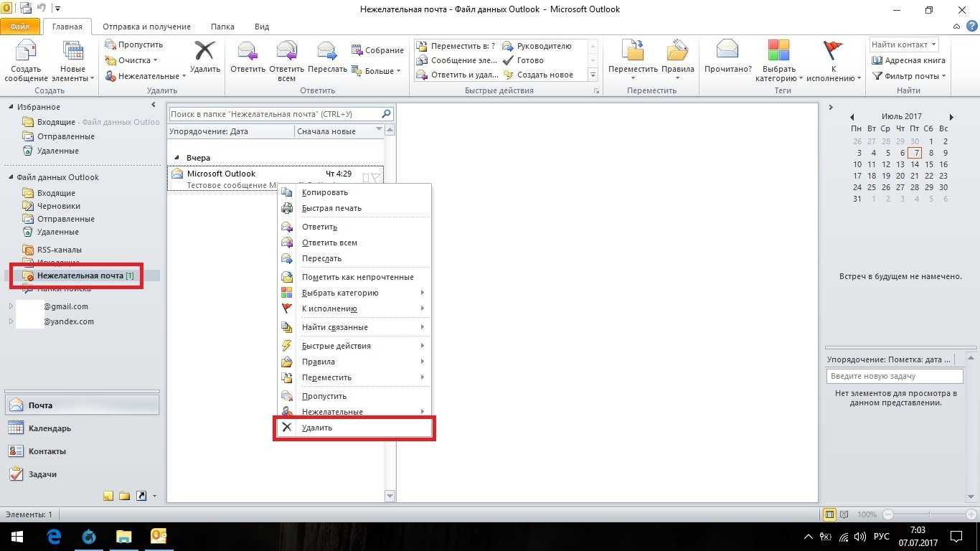This screenshot has width=980, height=551.
Task: Open the Нежелательные dropdown in ribbon
Action: (x=145, y=76)
